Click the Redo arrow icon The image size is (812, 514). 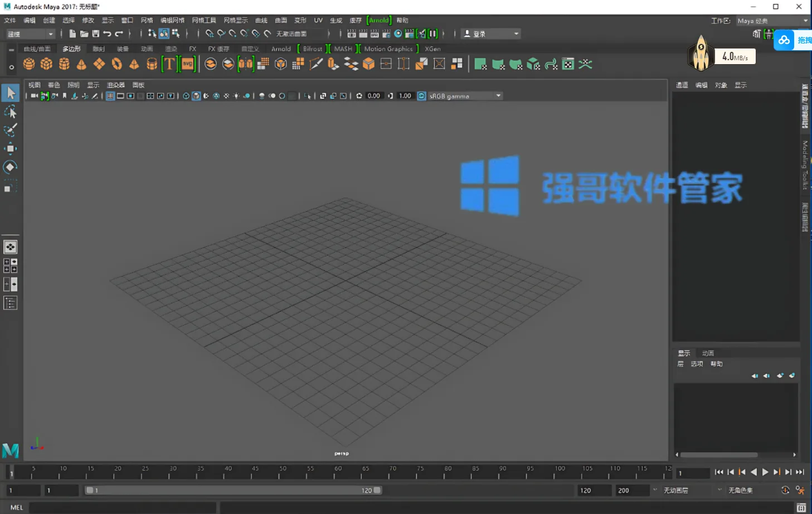click(x=119, y=34)
